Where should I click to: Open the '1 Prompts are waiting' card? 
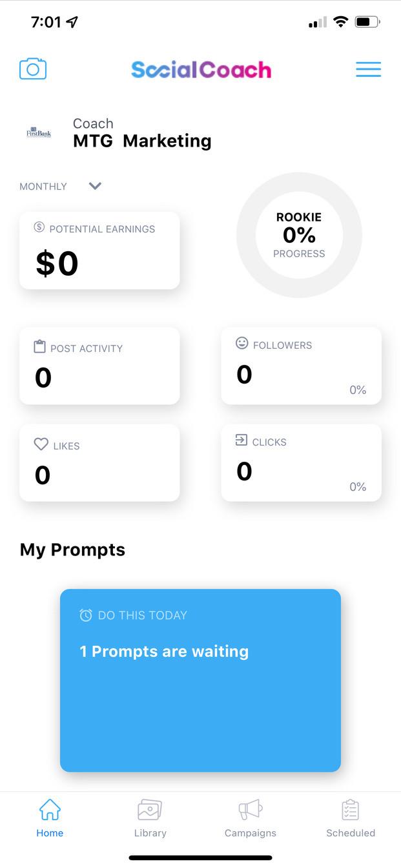pyautogui.click(x=200, y=680)
